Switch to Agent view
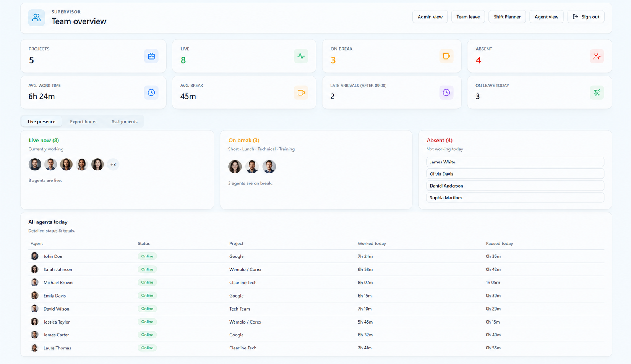Screen dimensions: 631x364 [x=546, y=17]
